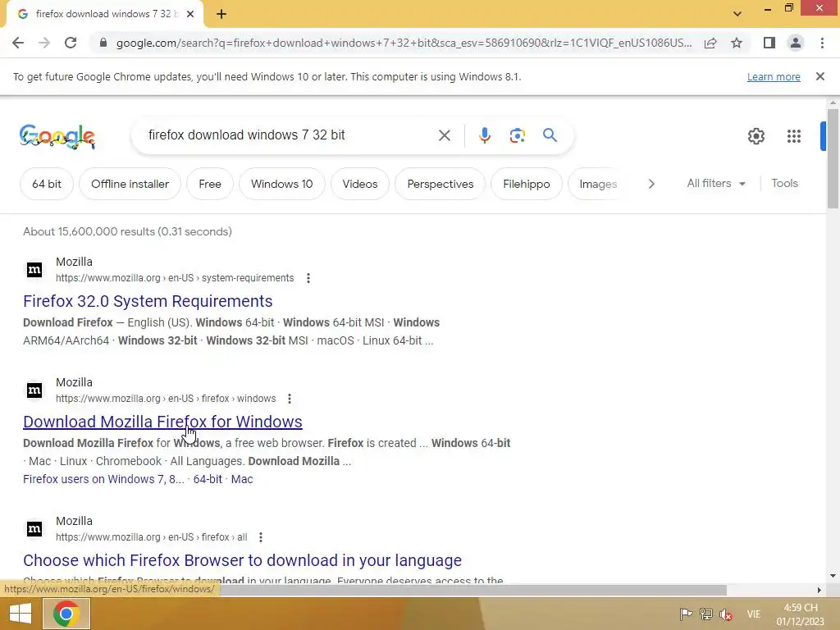The width and height of the screenshot is (840, 630).
Task: Open Action Center flag icon
Action: pos(686,614)
